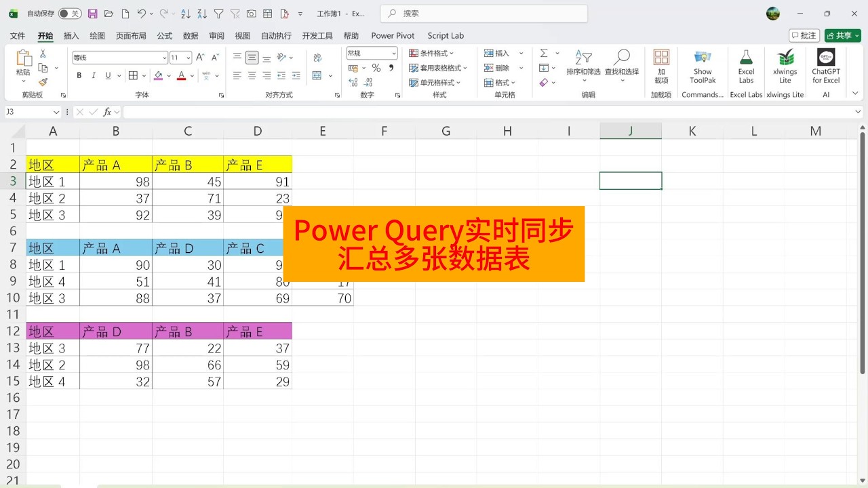Viewport: 868px width, 488px height.
Task: Open 查找和选择 find and select
Action: [622, 66]
